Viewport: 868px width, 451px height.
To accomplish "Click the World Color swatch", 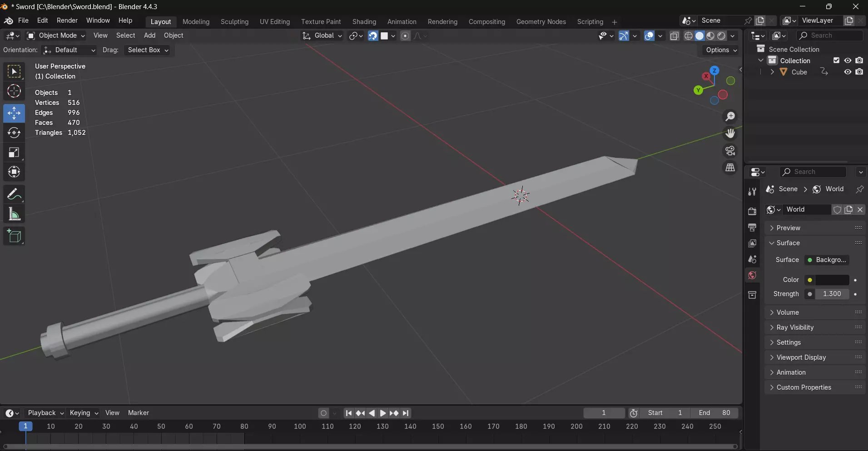I will tap(832, 280).
